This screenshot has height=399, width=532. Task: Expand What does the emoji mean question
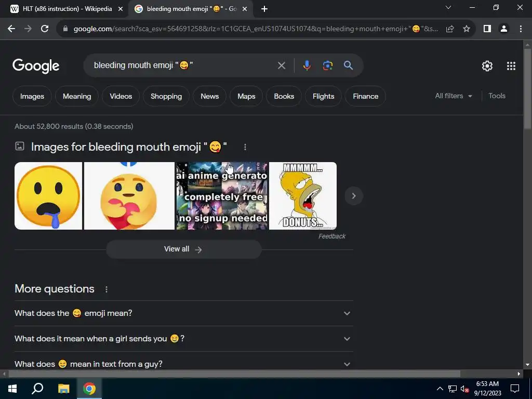pyautogui.click(x=183, y=313)
